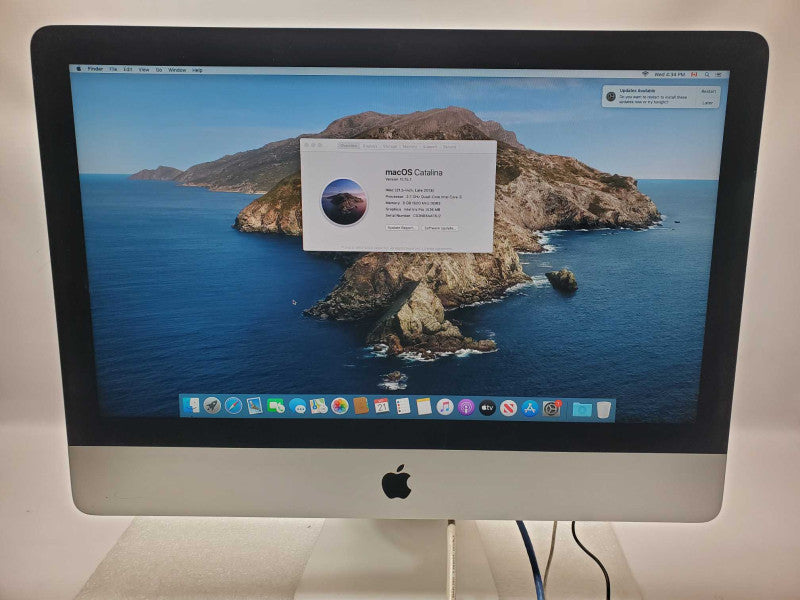Screen dimensions: 800x600
Task: Open the Finder menu
Action: coord(95,69)
